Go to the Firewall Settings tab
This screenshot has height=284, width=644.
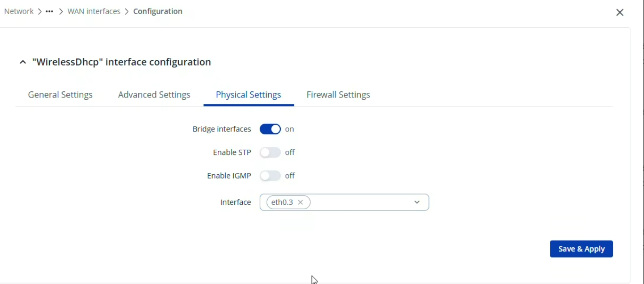click(338, 95)
